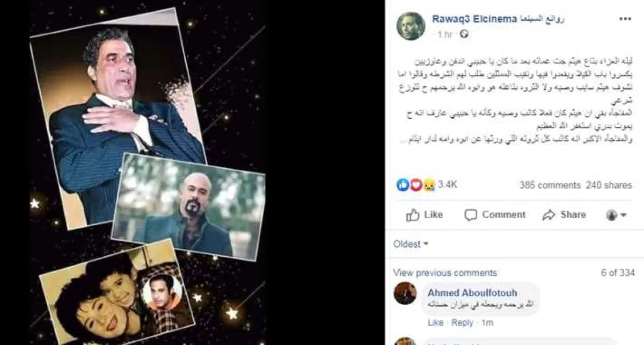Click the post photo collage image

[x=148, y=172]
